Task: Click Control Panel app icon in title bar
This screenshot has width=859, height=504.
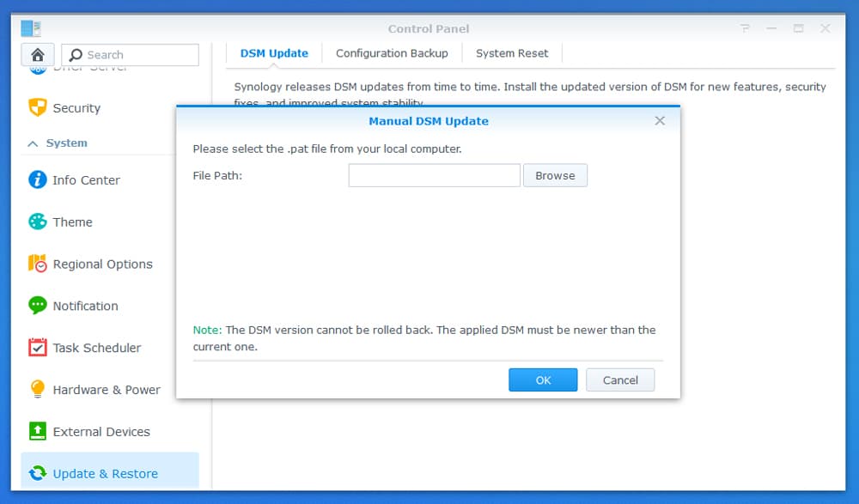Action: click(31, 28)
